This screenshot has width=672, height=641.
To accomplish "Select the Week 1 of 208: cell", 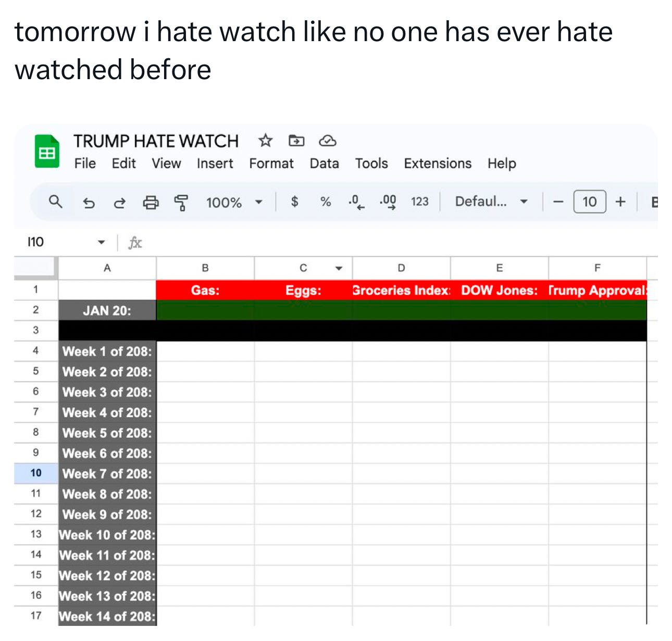I will coord(107,351).
